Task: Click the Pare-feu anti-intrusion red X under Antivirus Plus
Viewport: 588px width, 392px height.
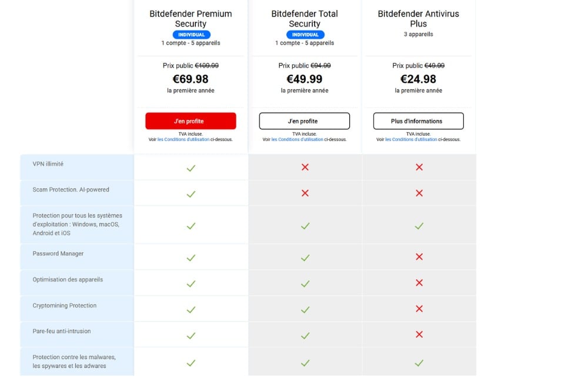Action: (x=419, y=334)
